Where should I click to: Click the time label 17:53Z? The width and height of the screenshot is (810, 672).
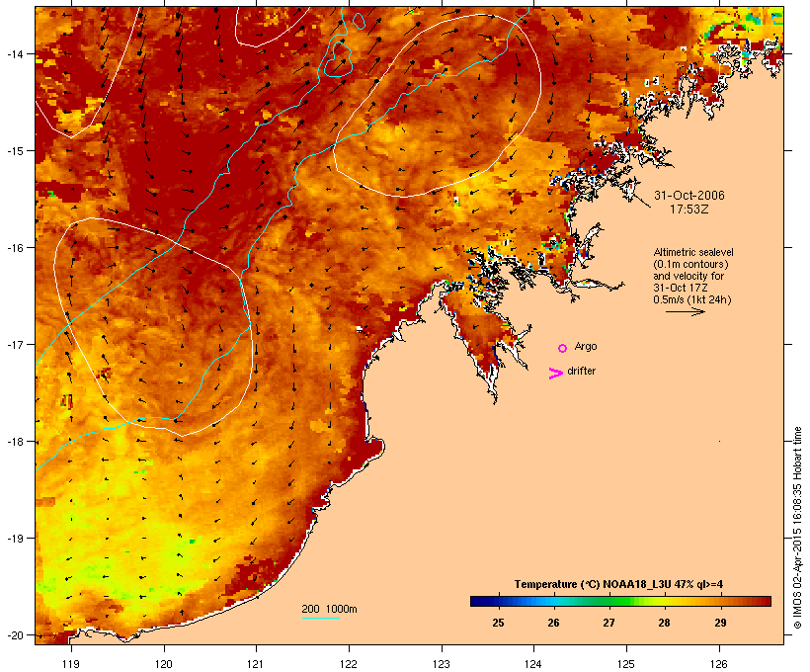(x=689, y=210)
